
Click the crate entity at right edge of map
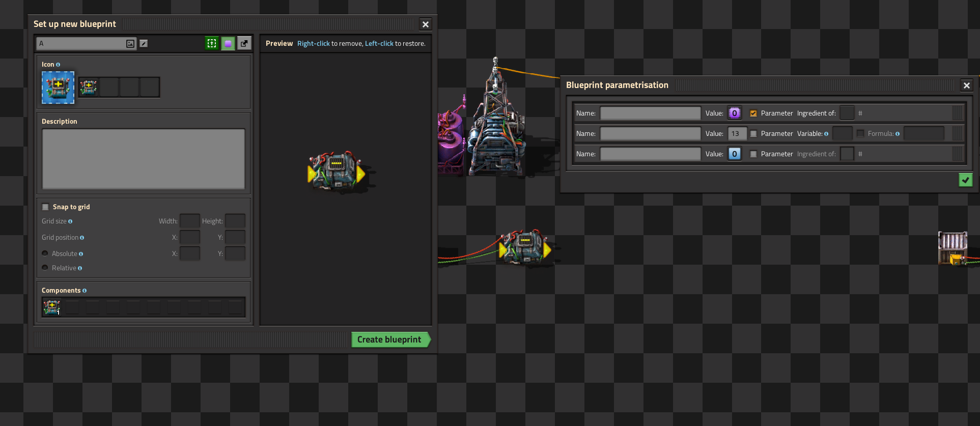[x=953, y=248]
